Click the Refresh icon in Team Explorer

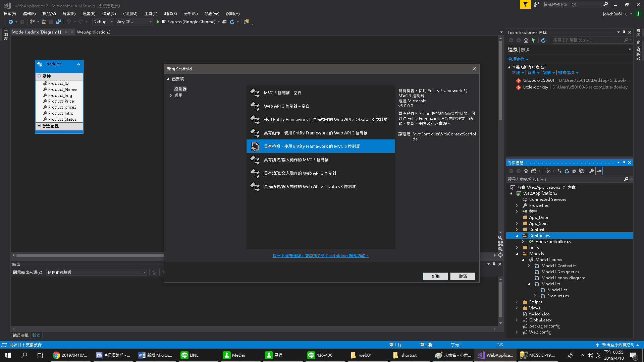[543, 40]
